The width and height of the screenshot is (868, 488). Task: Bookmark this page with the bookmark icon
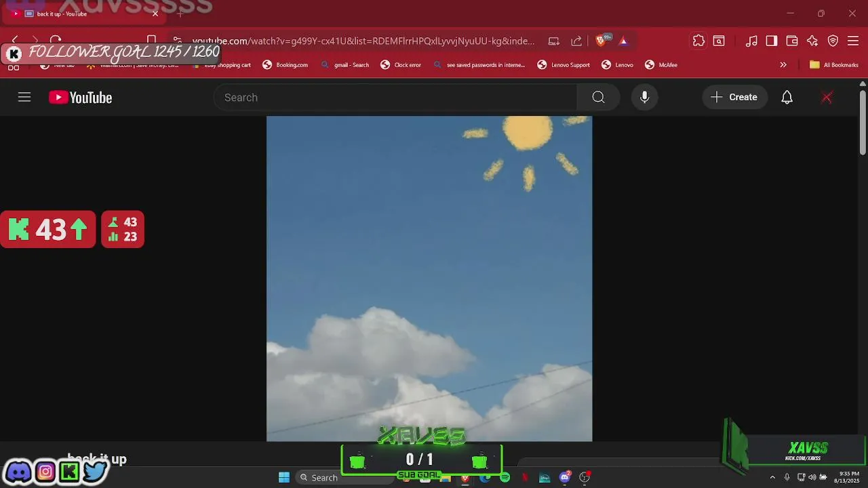coord(152,41)
